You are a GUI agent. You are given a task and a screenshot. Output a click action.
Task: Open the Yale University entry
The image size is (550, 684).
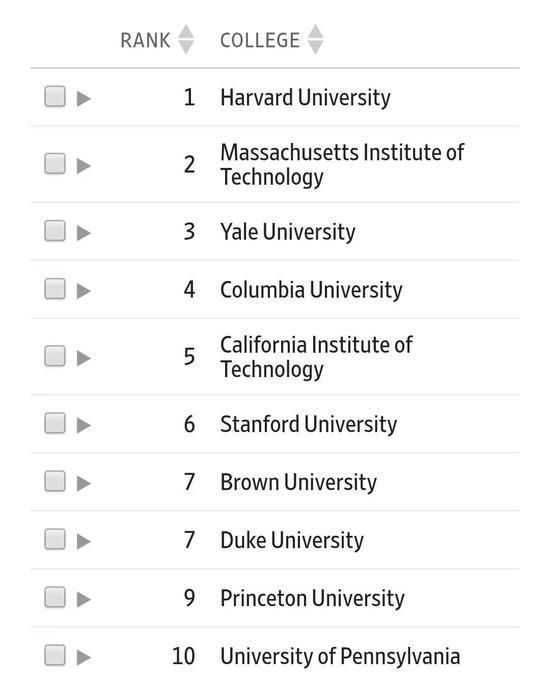[287, 232]
